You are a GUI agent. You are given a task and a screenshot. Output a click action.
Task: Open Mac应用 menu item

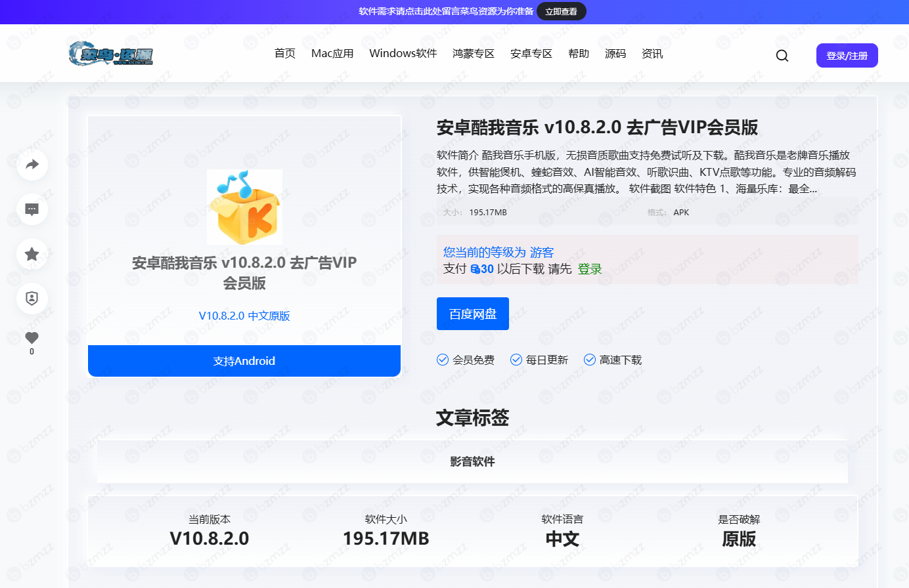click(x=332, y=54)
